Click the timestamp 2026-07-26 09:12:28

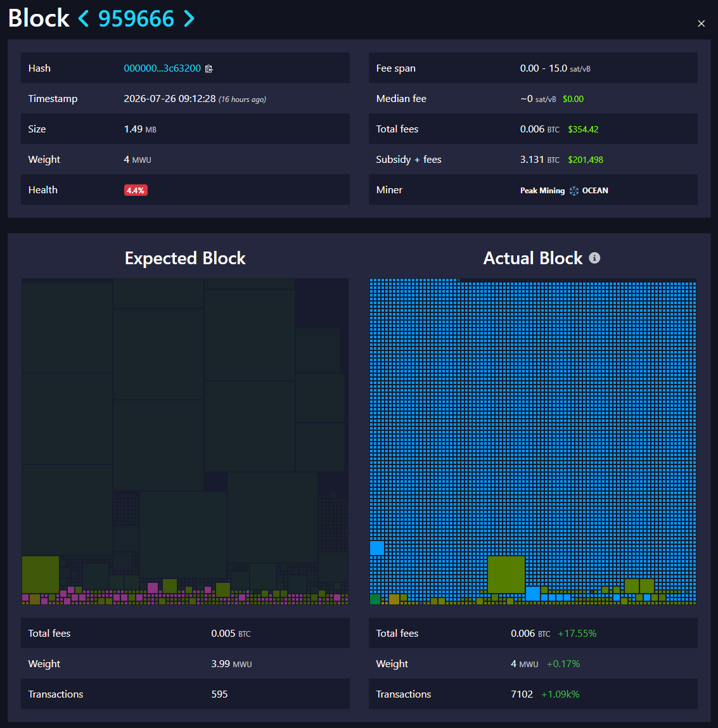tap(169, 98)
